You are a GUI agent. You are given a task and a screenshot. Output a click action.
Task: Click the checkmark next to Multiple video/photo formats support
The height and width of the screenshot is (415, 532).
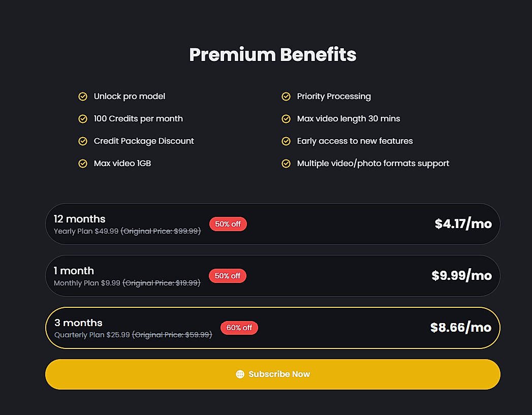(x=286, y=164)
